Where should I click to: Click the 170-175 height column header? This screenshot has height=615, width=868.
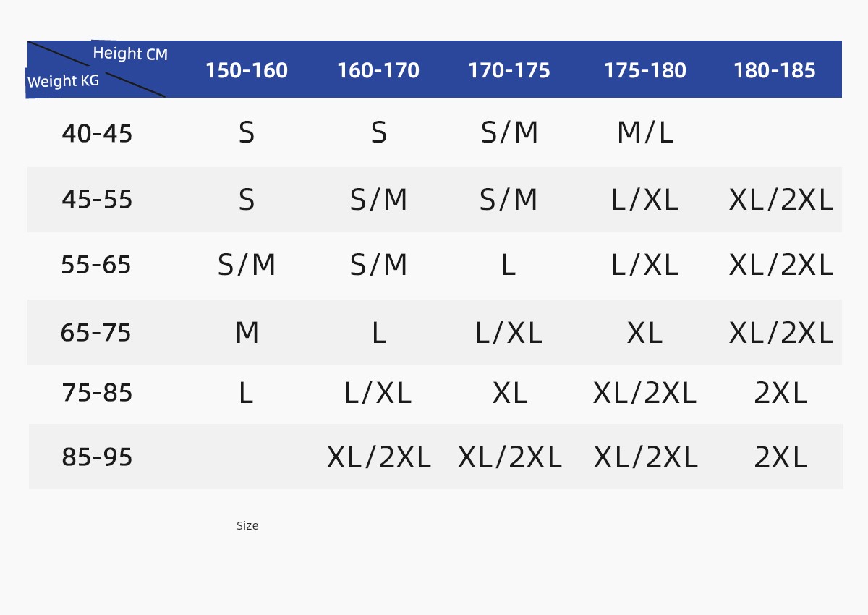click(x=509, y=70)
